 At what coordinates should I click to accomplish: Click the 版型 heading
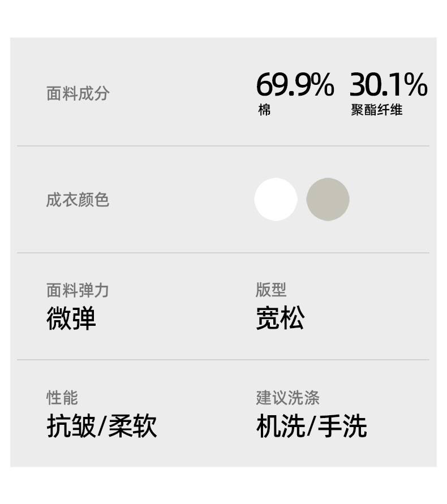tap(271, 290)
